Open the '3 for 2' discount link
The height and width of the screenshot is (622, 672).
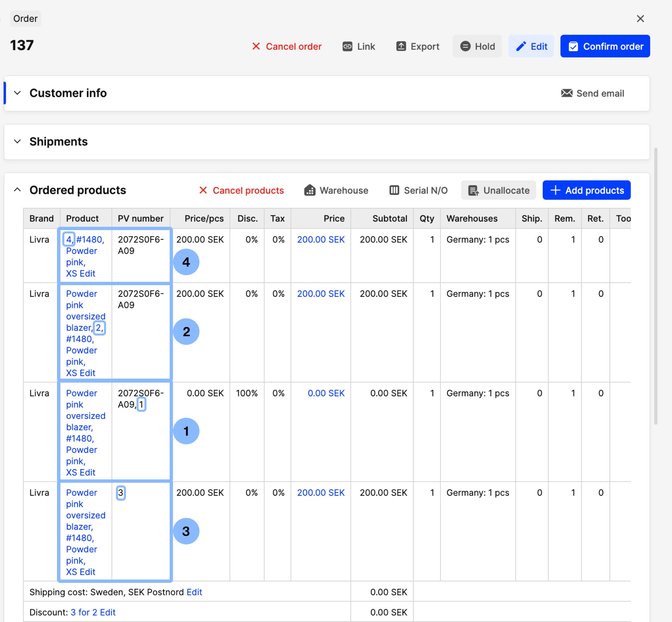[84, 612]
